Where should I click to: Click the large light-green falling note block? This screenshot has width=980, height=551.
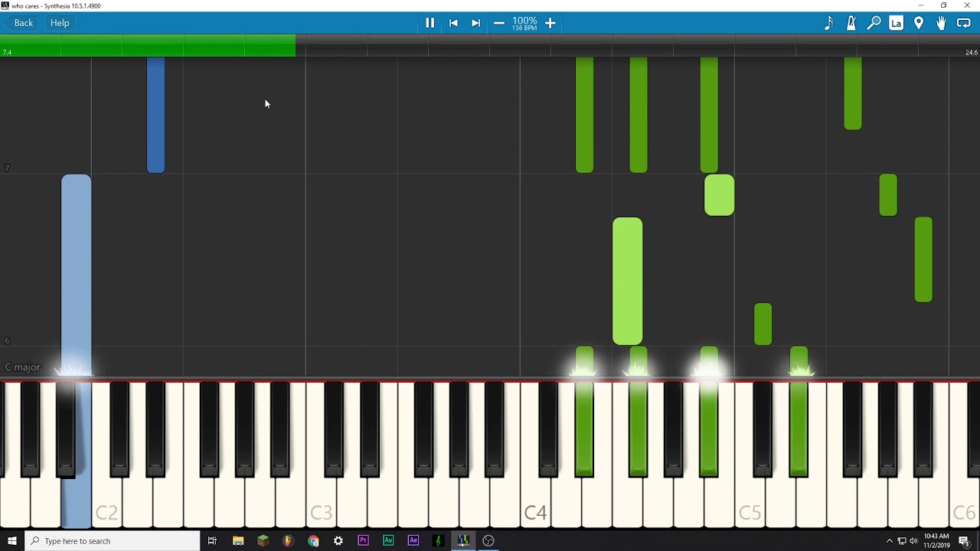628,282
